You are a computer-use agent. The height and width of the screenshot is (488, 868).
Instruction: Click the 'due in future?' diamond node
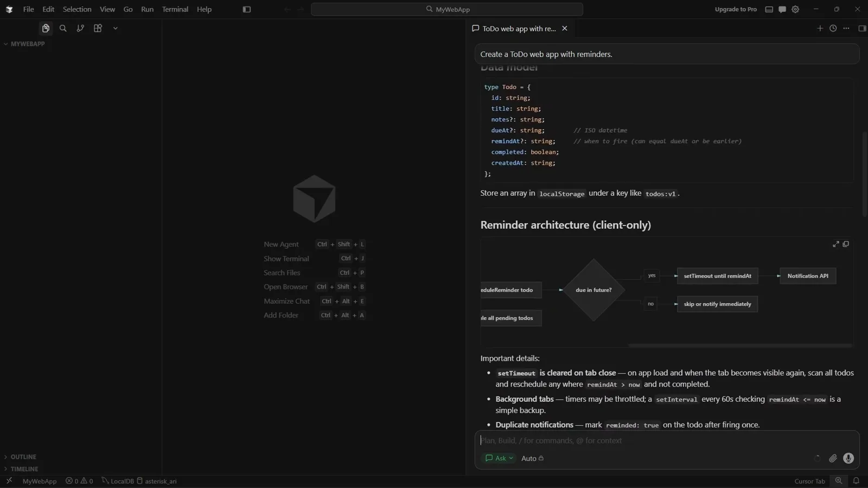click(593, 290)
